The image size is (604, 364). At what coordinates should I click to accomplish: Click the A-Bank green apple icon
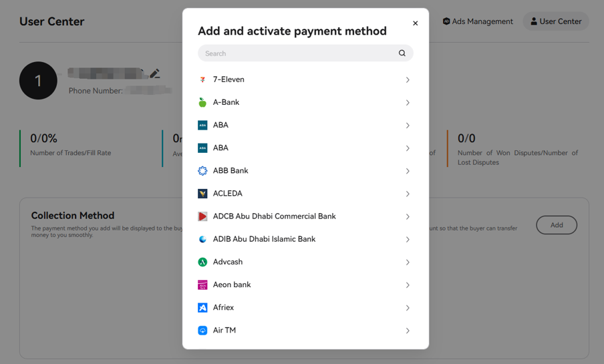(202, 102)
